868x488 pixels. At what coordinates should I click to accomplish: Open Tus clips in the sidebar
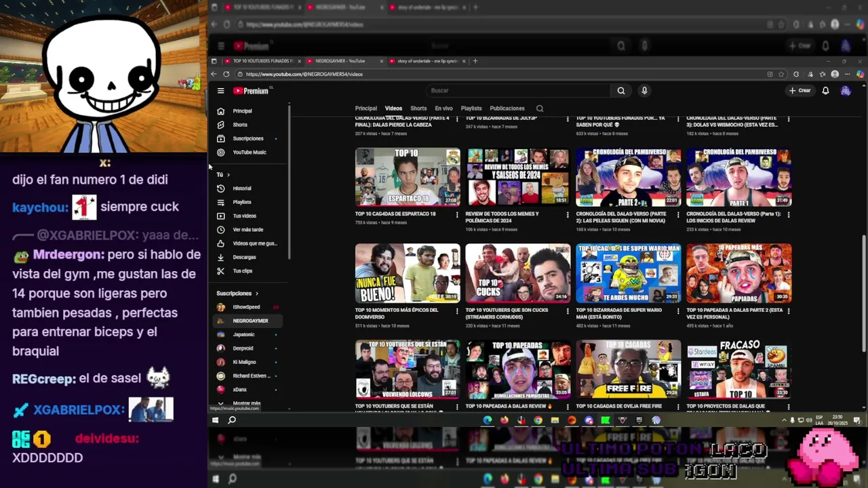click(x=243, y=271)
